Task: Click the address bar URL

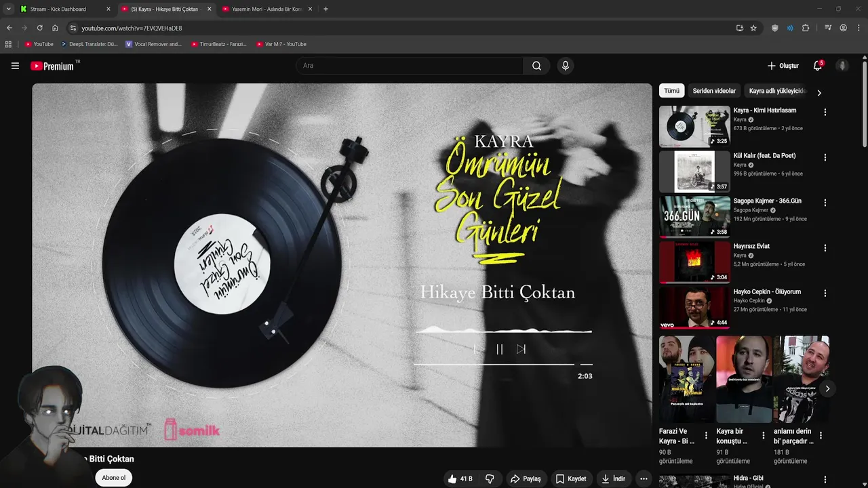Action: coord(132,28)
